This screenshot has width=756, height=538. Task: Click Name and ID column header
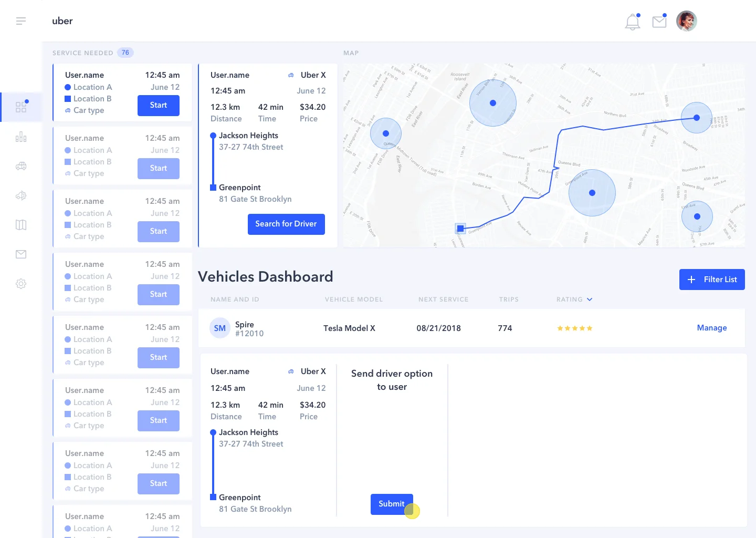pos(235,299)
